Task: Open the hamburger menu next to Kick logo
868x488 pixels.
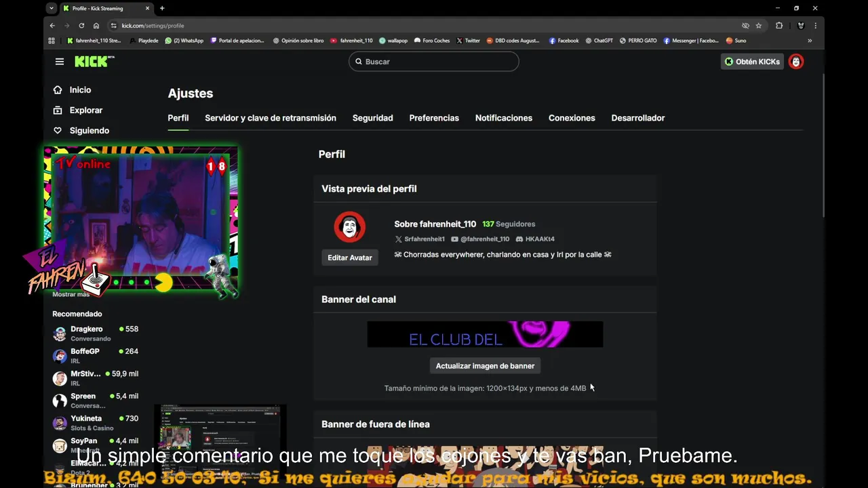Action: click(60, 62)
